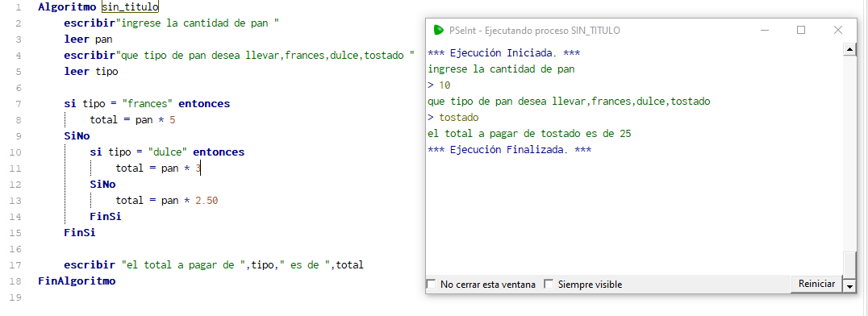Click the PSeInt green app icon in title bar

[x=439, y=31]
